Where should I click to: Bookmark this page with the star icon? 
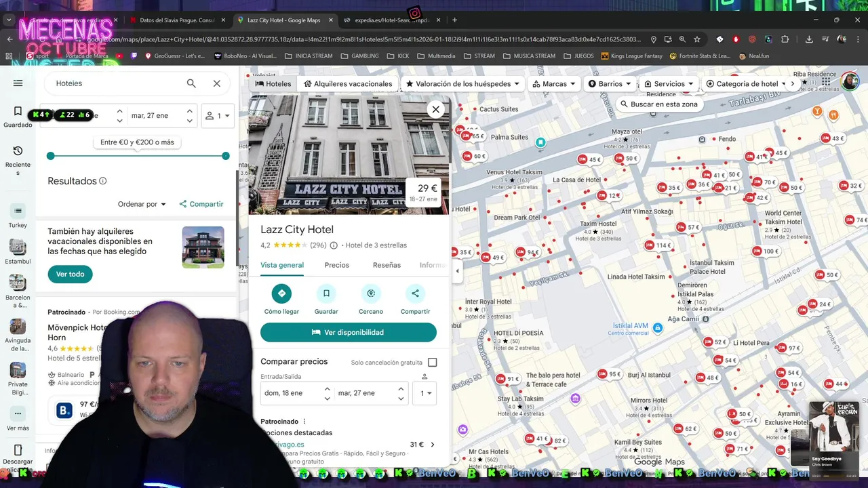[697, 39]
